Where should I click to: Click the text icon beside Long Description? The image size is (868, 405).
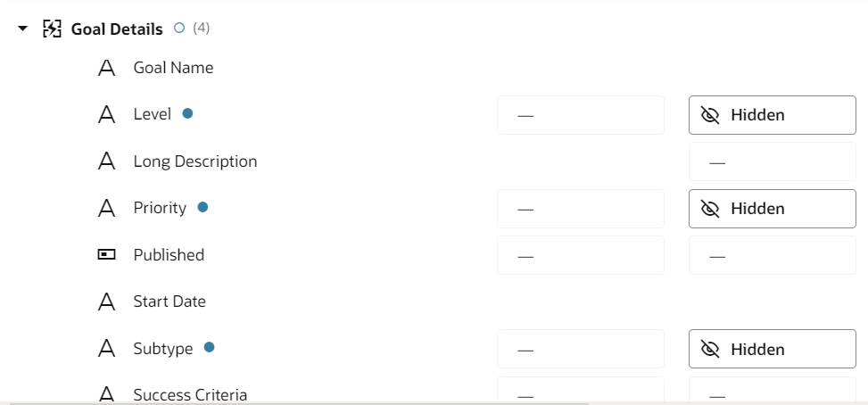[106, 161]
